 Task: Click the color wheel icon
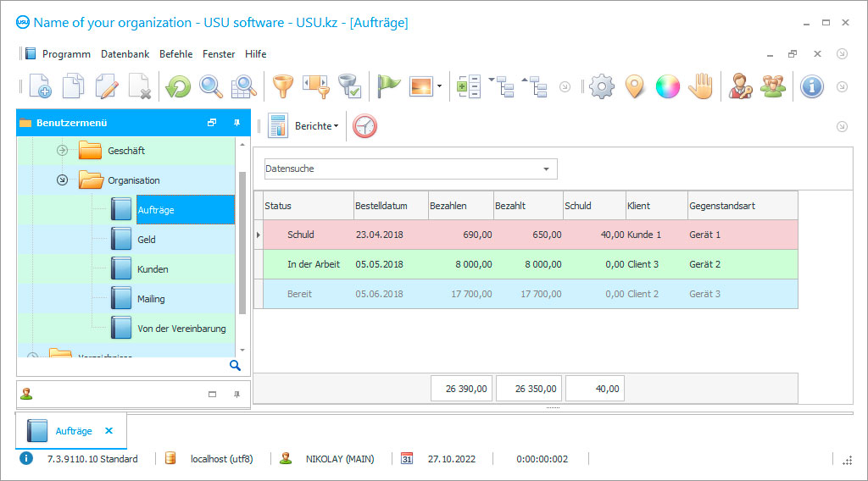[x=668, y=87]
